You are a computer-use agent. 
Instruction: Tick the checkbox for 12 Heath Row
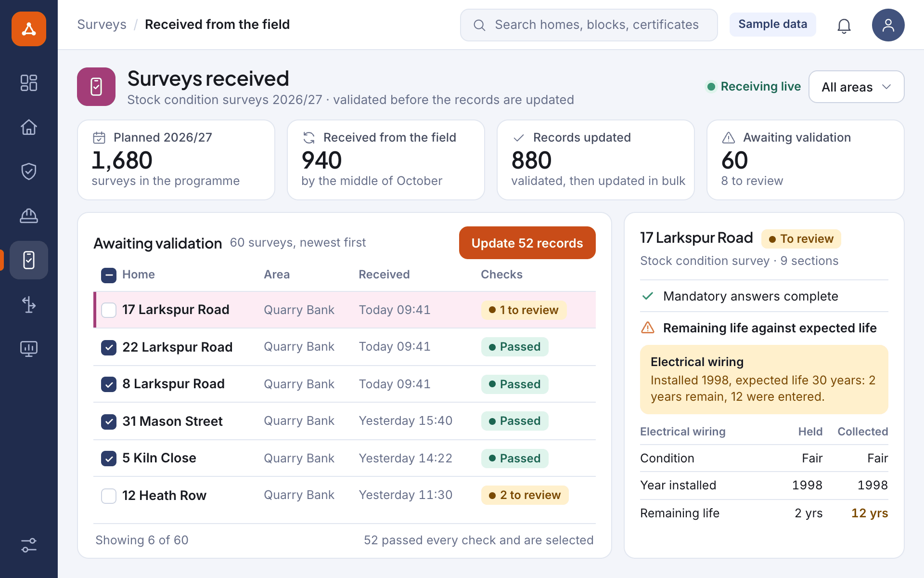[109, 496]
